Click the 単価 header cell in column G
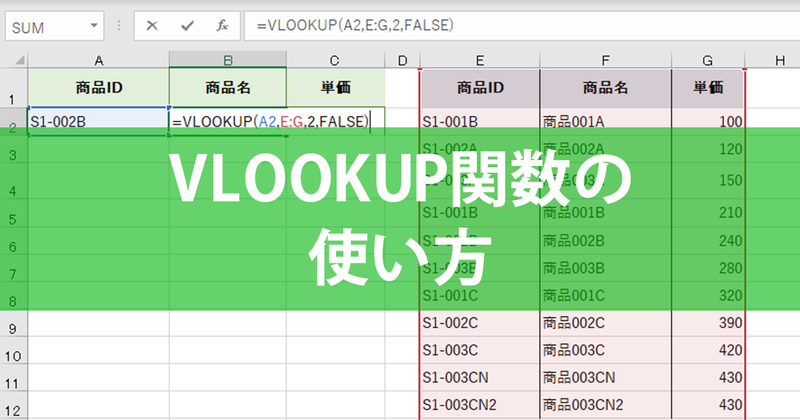 708,88
